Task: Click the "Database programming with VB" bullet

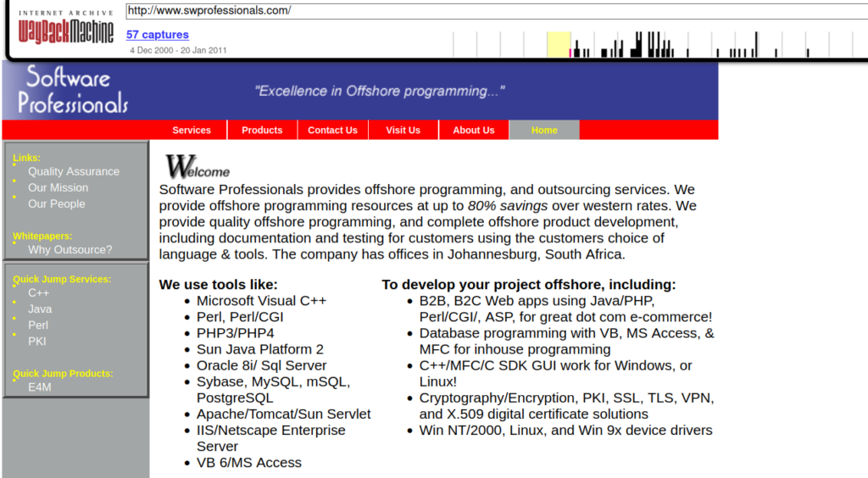Action: [x=567, y=341]
